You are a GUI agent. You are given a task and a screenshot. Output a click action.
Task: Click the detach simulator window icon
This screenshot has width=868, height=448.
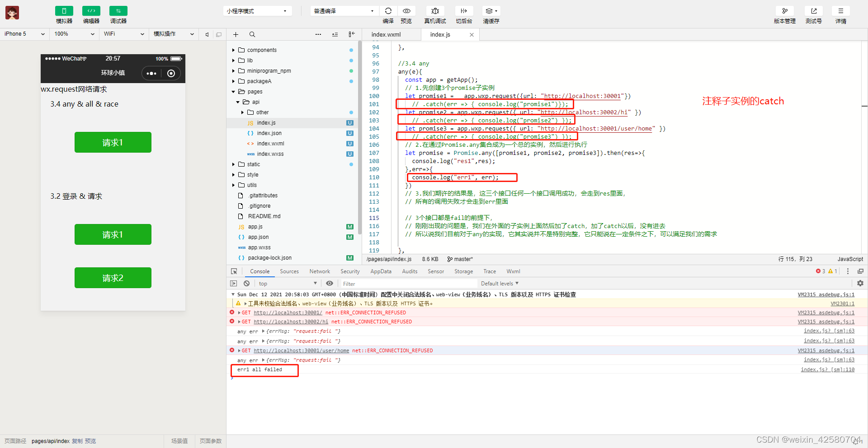tap(219, 34)
